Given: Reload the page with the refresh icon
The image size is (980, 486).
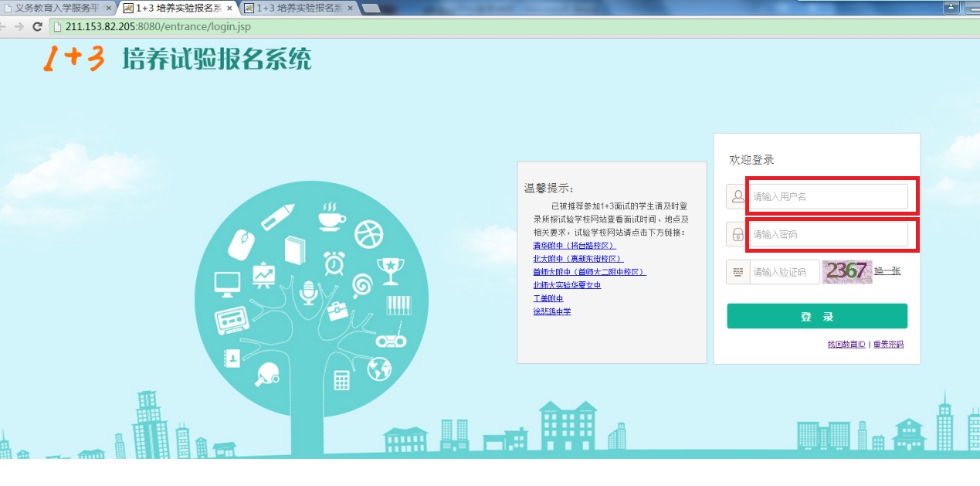Looking at the screenshot, I should coord(36,26).
